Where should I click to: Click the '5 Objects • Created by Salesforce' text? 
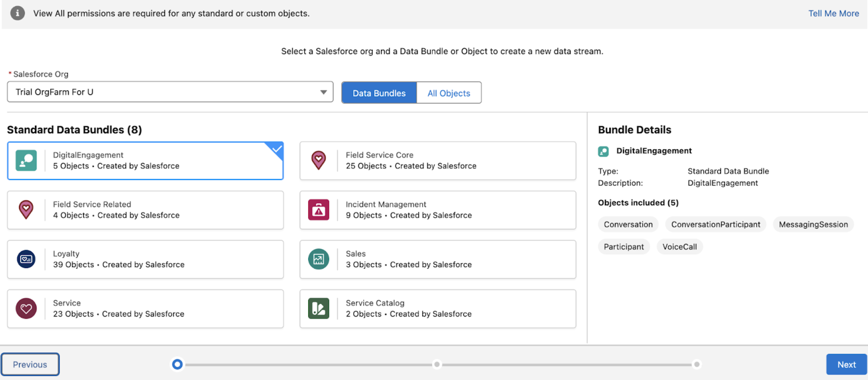pos(116,166)
